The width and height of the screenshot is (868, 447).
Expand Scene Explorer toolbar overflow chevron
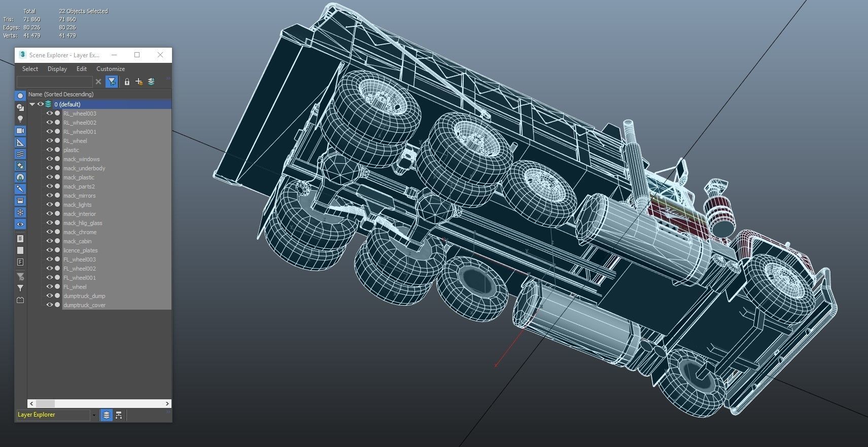pyautogui.click(x=168, y=79)
